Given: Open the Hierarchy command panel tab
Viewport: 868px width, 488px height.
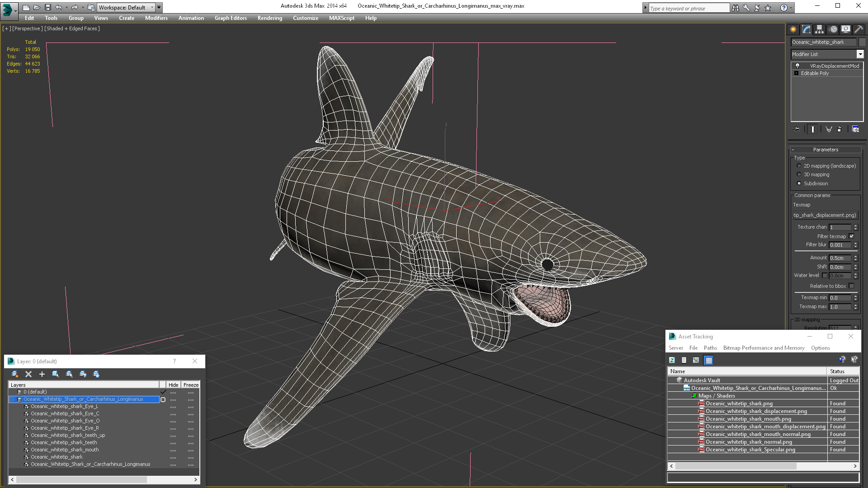Looking at the screenshot, I should tap(819, 29).
